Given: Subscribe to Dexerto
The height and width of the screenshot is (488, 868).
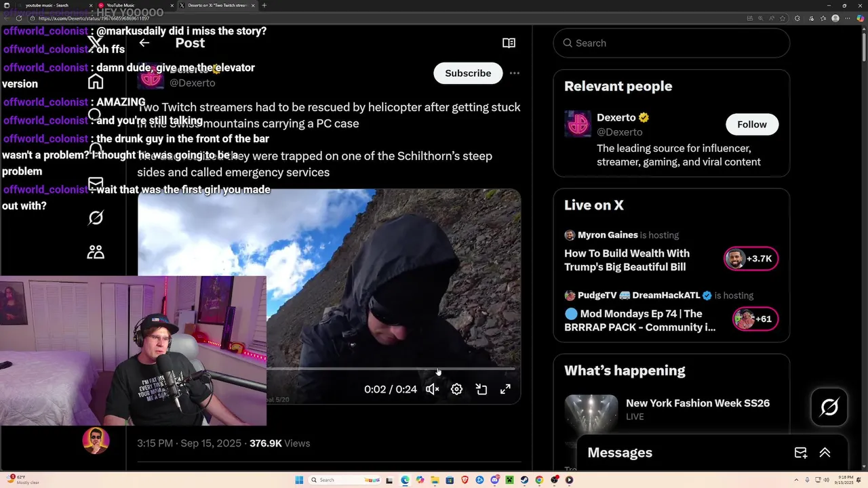Looking at the screenshot, I should point(468,73).
